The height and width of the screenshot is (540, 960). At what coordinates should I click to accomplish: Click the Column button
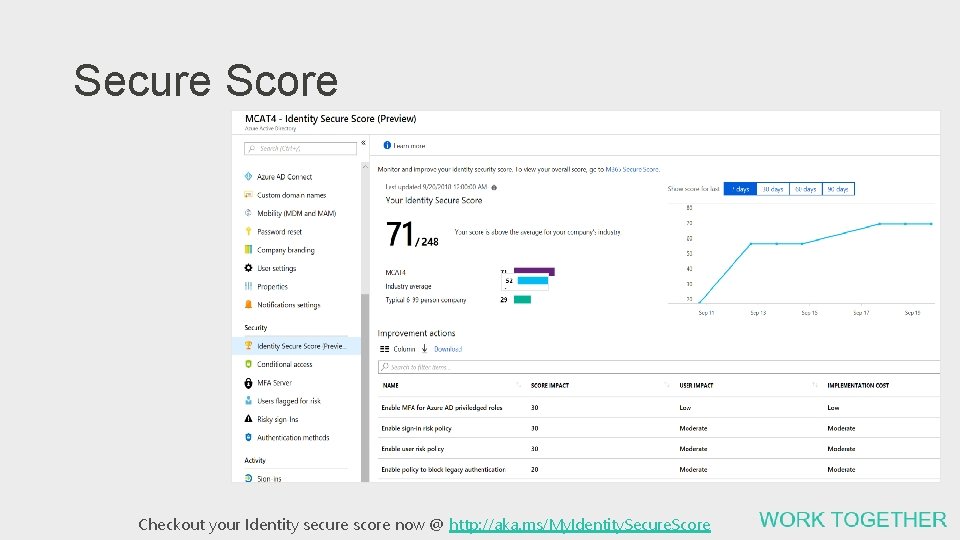pos(397,349)
